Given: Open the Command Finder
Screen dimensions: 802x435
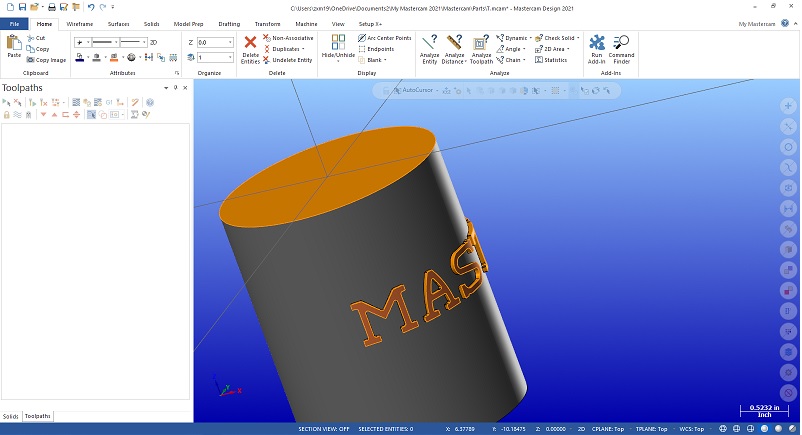Looking at the screenshot, I should click(621, 49).
